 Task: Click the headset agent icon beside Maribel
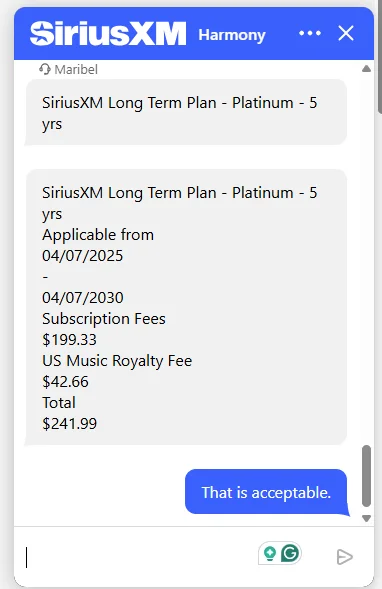coord(45,69)
